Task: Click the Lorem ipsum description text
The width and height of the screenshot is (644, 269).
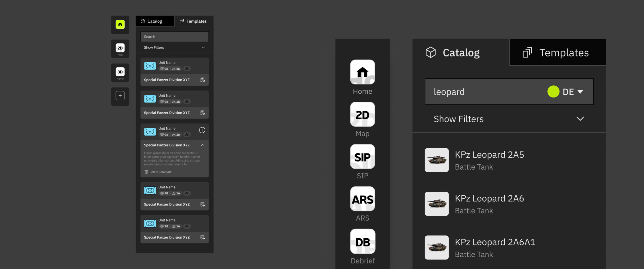Action: pos(172,158)
